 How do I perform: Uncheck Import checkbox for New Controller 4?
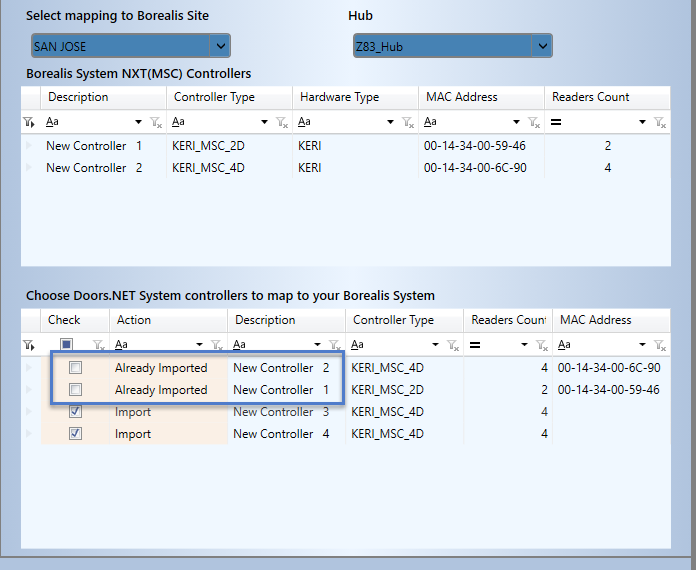pos(75,433)
